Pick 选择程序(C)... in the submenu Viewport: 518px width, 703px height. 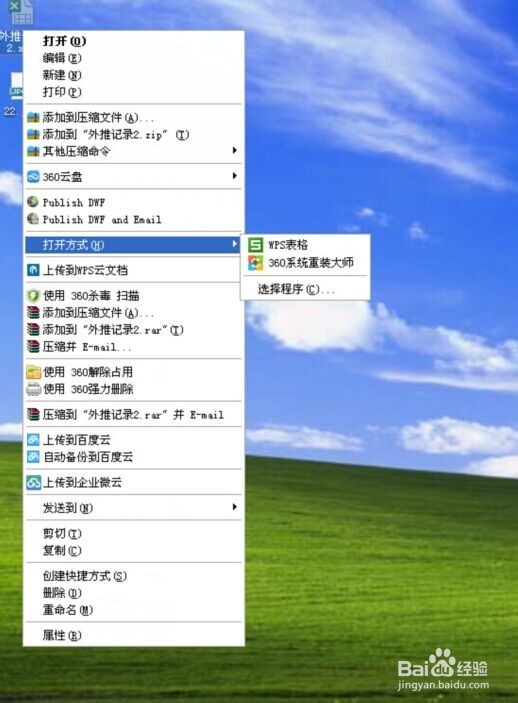[305, 289]
